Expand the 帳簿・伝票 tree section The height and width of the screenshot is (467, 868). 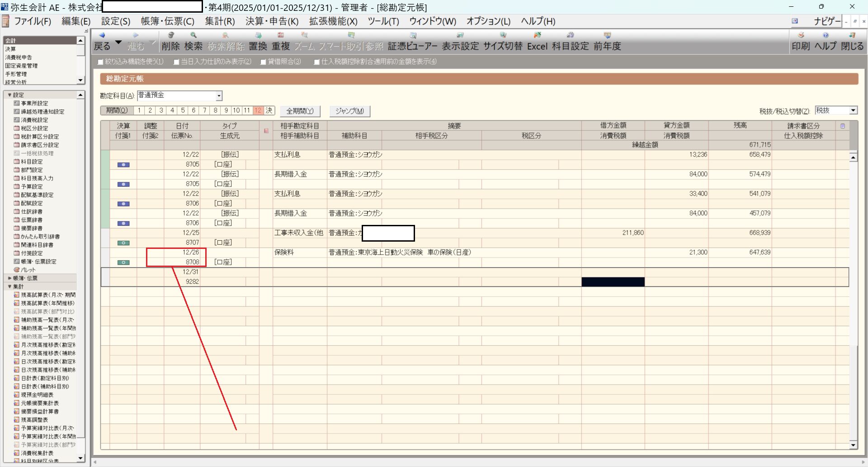10,278
